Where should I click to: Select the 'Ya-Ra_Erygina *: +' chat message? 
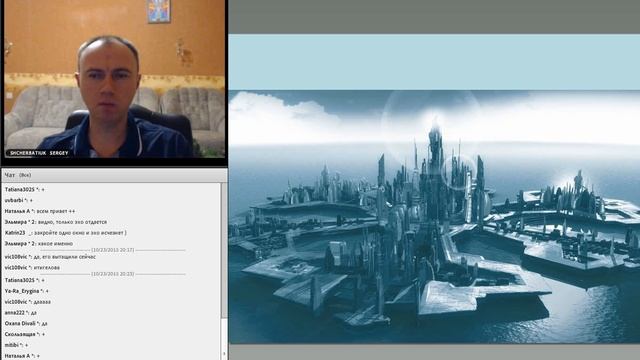tap(27, 291)
